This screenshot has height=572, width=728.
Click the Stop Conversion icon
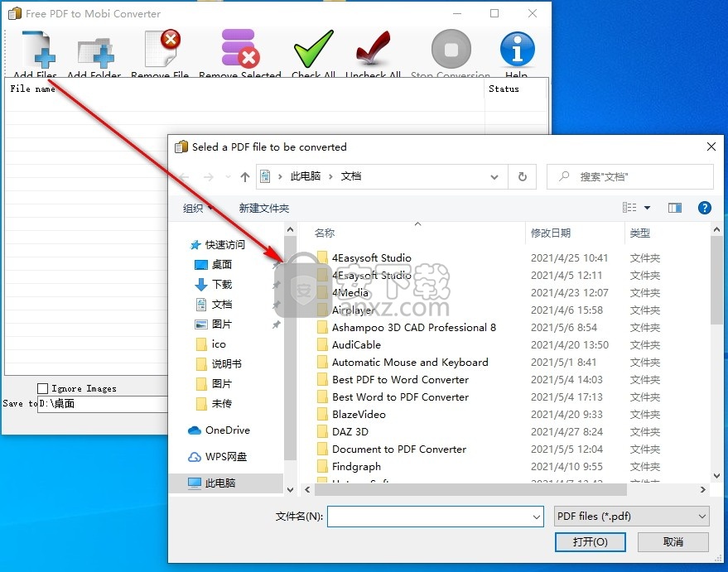[x=451, y=49]
